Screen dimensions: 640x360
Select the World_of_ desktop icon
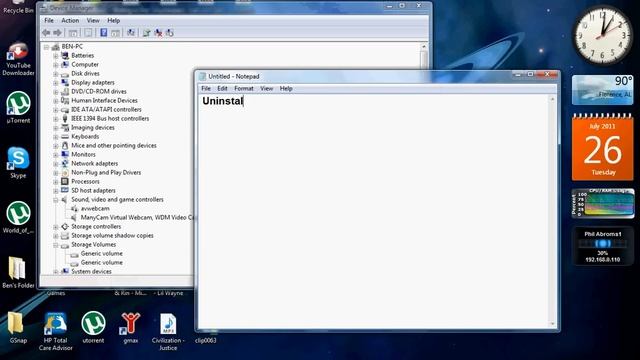(x=18, y=217)
